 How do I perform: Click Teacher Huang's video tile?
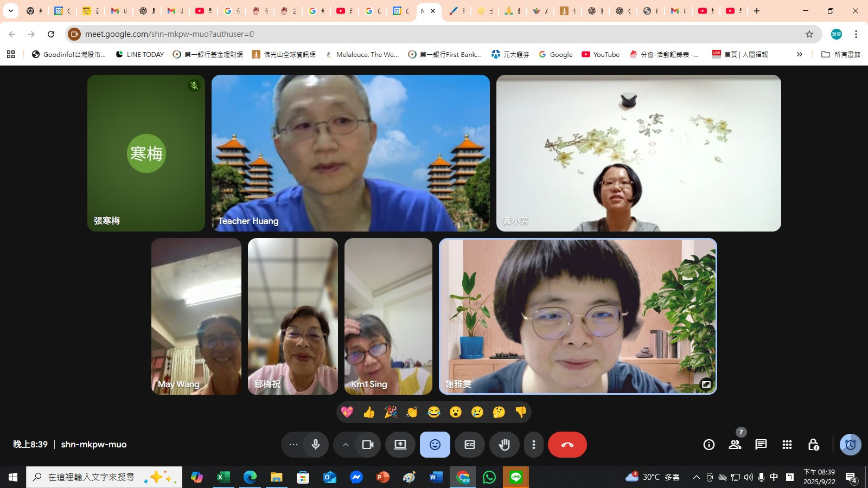(x=350, y=153)
